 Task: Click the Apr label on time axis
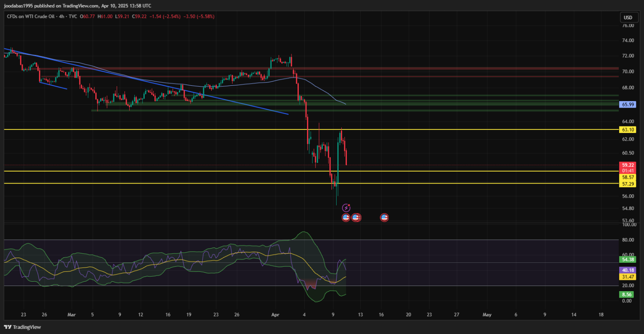[x=275, y=314]
